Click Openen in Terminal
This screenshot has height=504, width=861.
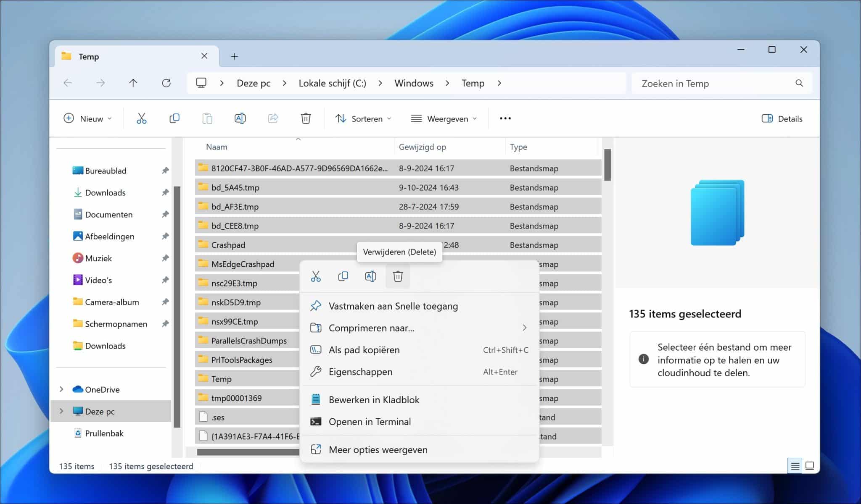[x=370, y=422]
